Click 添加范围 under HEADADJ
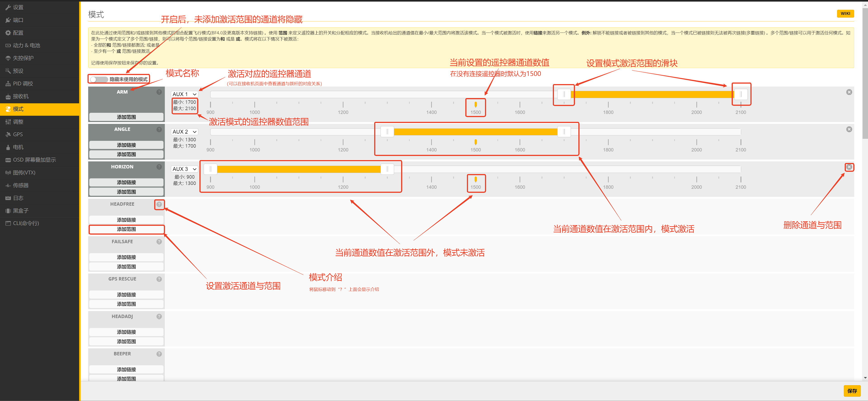Image resolution: width=868 pixels, height=401 pixels. (126, 341)
